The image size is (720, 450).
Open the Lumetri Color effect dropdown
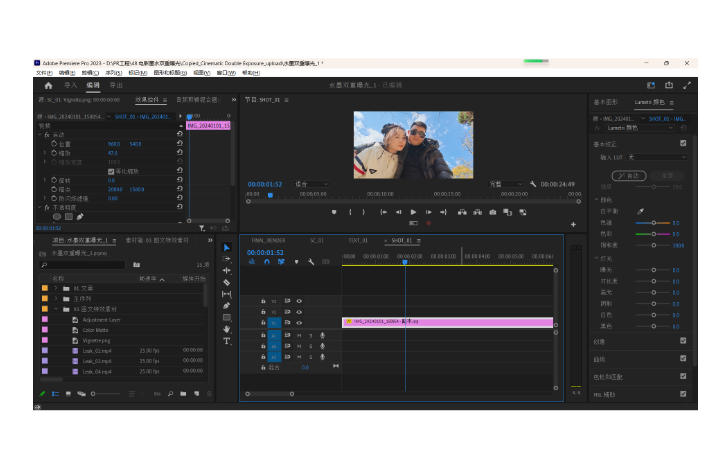(640, 128)
